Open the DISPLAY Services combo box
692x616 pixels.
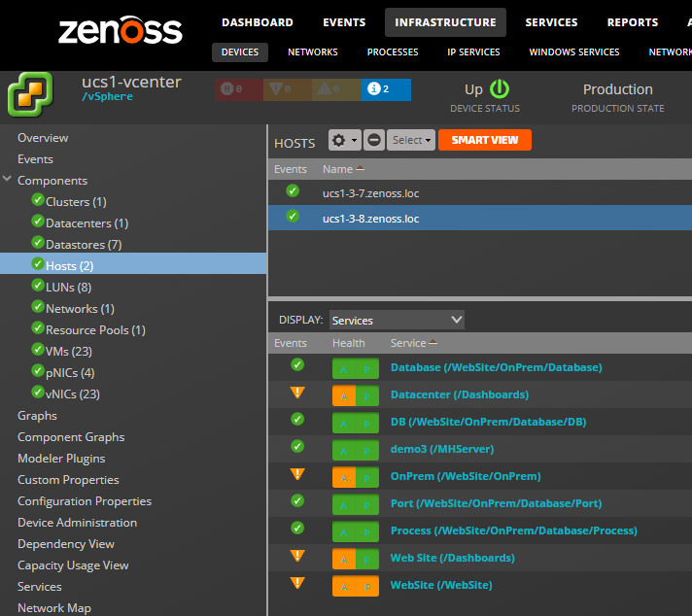coord(397,320)
